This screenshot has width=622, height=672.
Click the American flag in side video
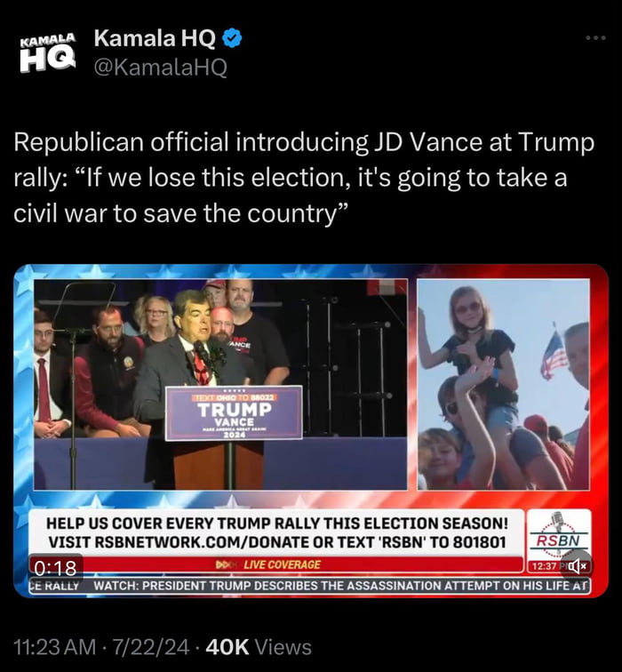tap(554, 353)
